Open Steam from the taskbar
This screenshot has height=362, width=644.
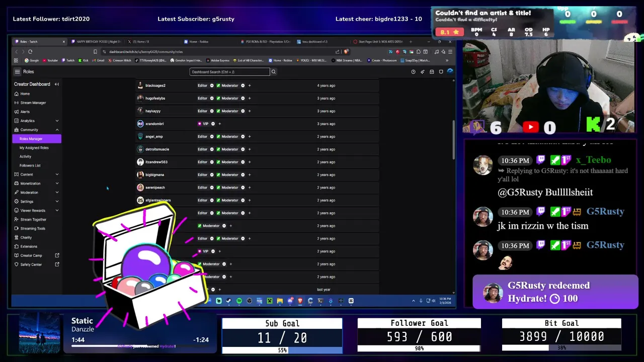(229, 301)
